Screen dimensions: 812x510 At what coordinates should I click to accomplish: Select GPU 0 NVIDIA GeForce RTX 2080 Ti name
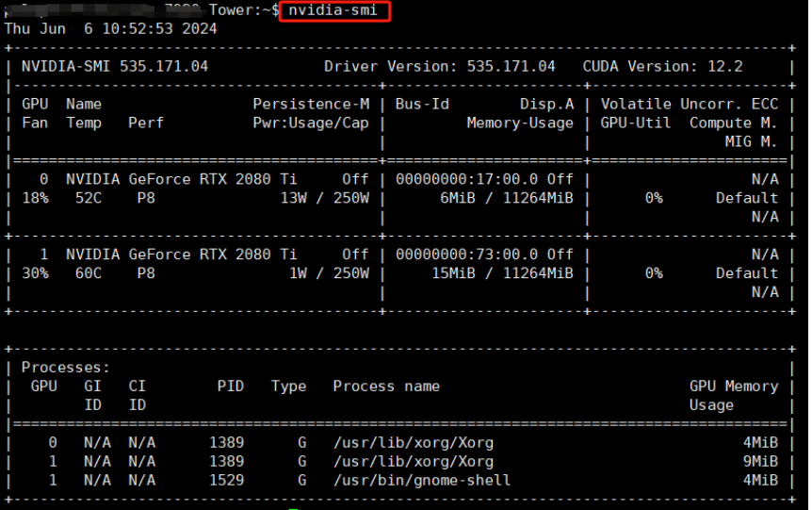(181, 179)
